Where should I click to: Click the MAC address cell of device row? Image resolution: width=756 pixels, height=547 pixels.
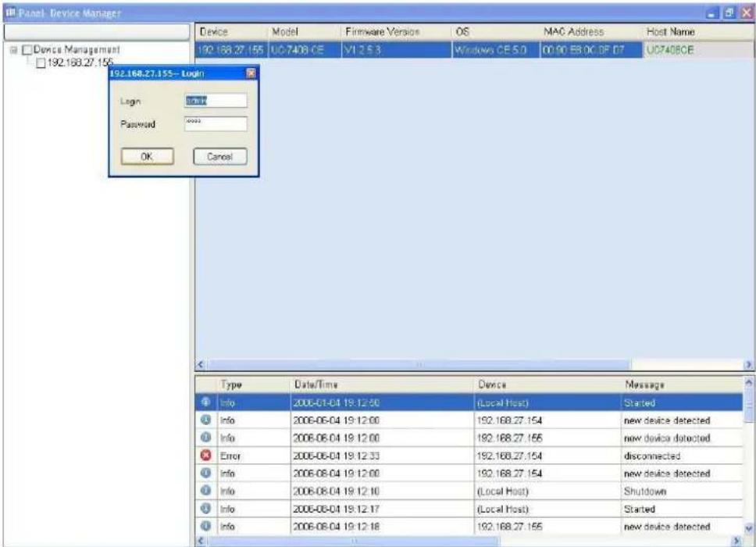590,50
